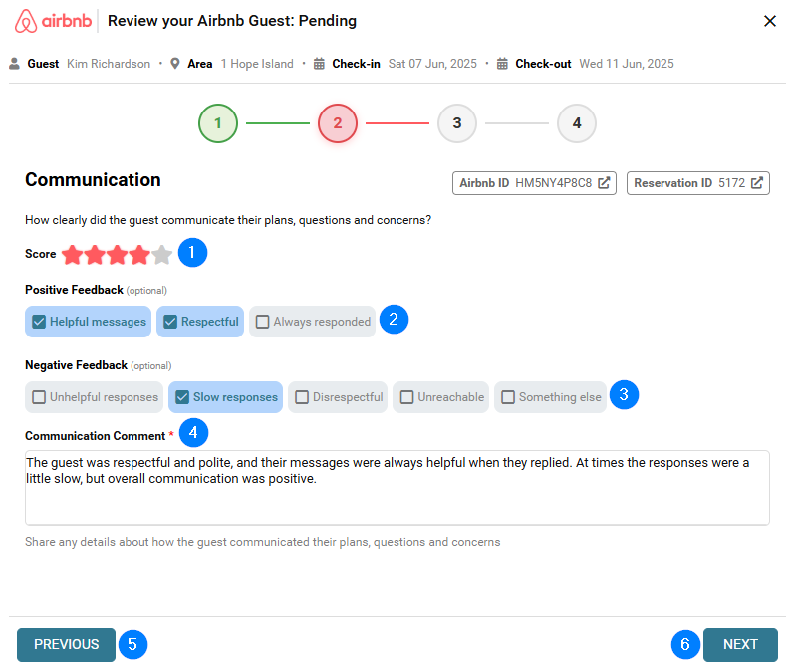Go to step 1 of the review

(x=218, y=123)
